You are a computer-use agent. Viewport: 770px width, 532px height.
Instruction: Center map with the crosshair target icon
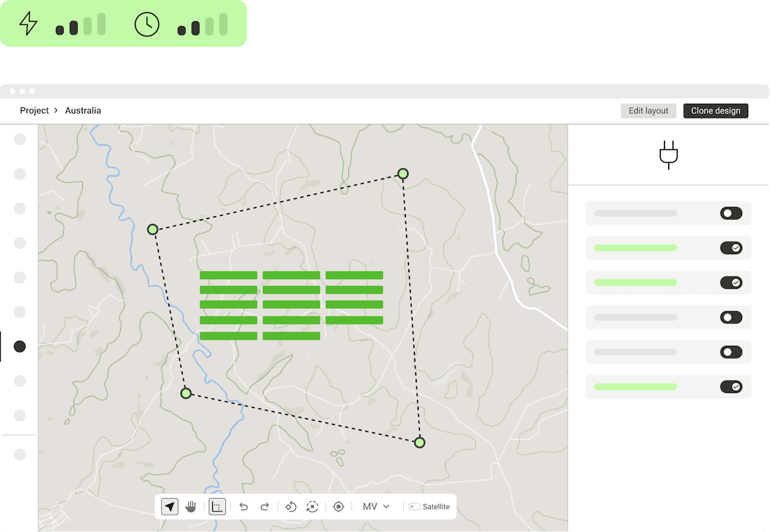(339, 507)
